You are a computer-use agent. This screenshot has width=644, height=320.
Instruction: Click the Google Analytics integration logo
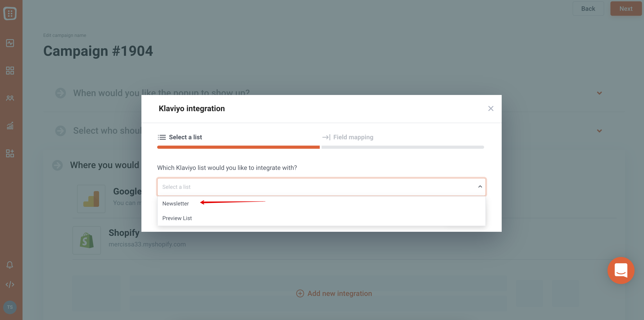(x=91, y=199)
